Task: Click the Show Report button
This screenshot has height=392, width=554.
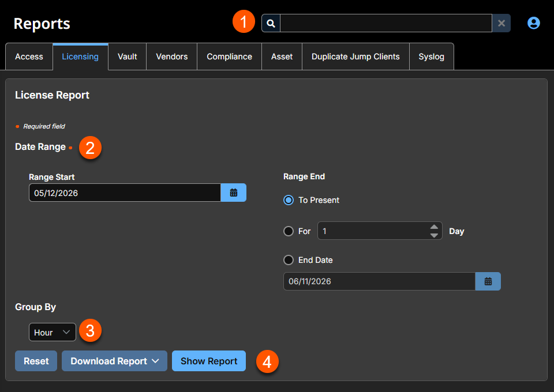Action: click(x=209, y=361)
